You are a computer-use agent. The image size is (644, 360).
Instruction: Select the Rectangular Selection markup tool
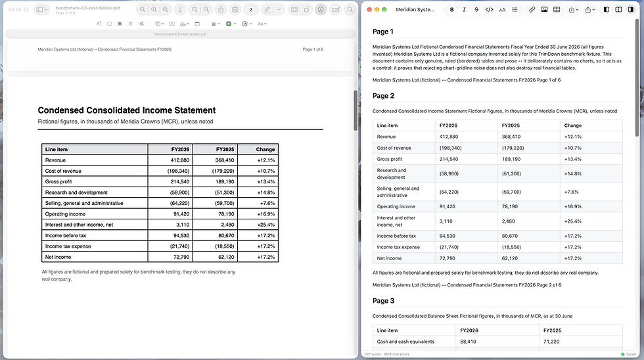[x=109, y=24]
